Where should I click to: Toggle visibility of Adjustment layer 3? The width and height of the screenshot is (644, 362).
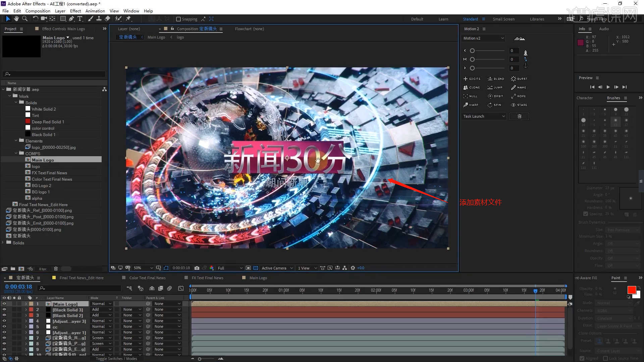pyautogui.click(x=4, y=321)
